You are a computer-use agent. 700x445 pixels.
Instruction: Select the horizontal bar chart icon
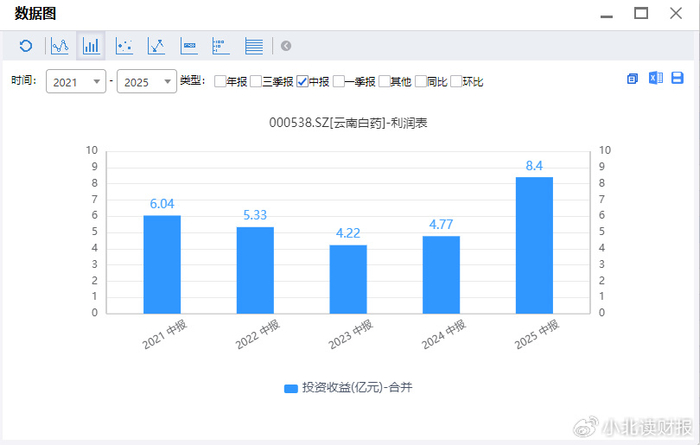point(189,46)
